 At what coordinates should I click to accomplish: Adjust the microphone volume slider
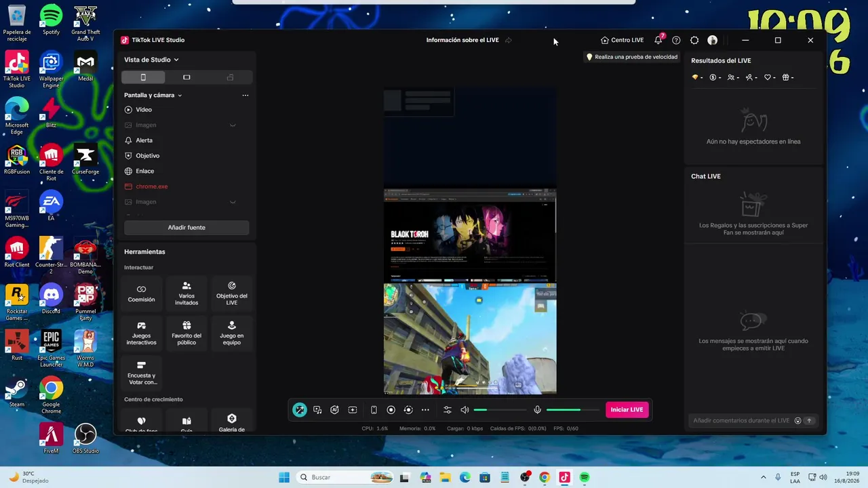pos(572,409)
